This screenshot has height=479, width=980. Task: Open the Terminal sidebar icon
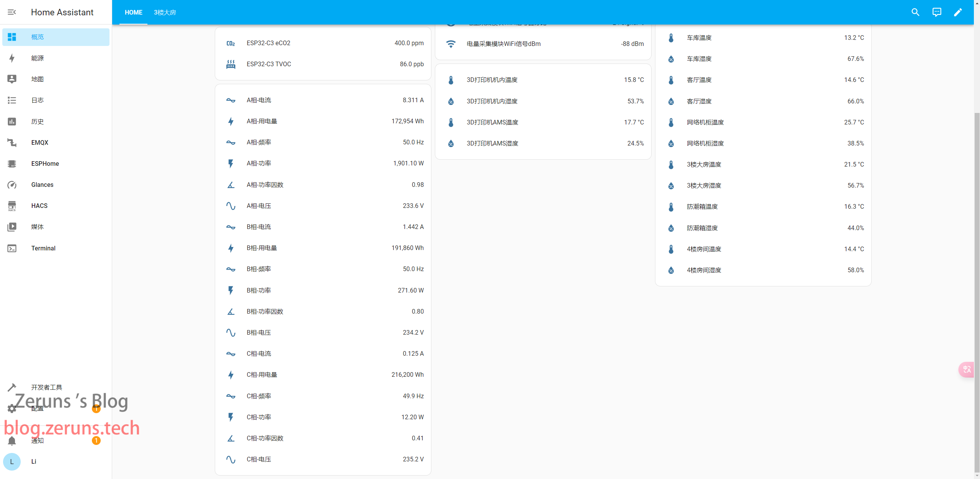12,248
